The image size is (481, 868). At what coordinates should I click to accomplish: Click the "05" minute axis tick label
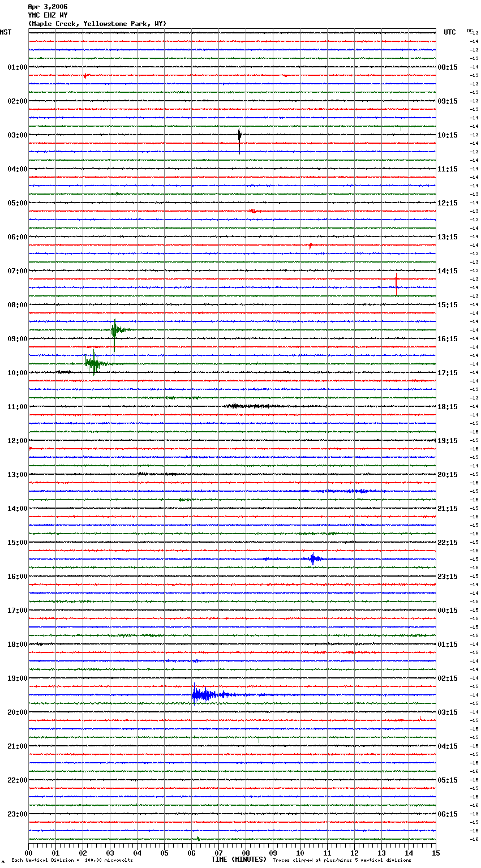(x=164, y=853)
